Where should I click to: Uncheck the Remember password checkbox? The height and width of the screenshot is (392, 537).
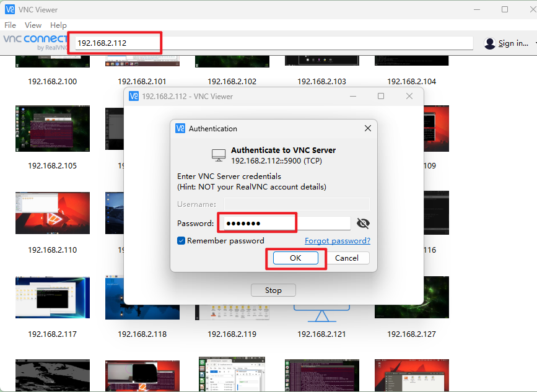coord(181,241)
